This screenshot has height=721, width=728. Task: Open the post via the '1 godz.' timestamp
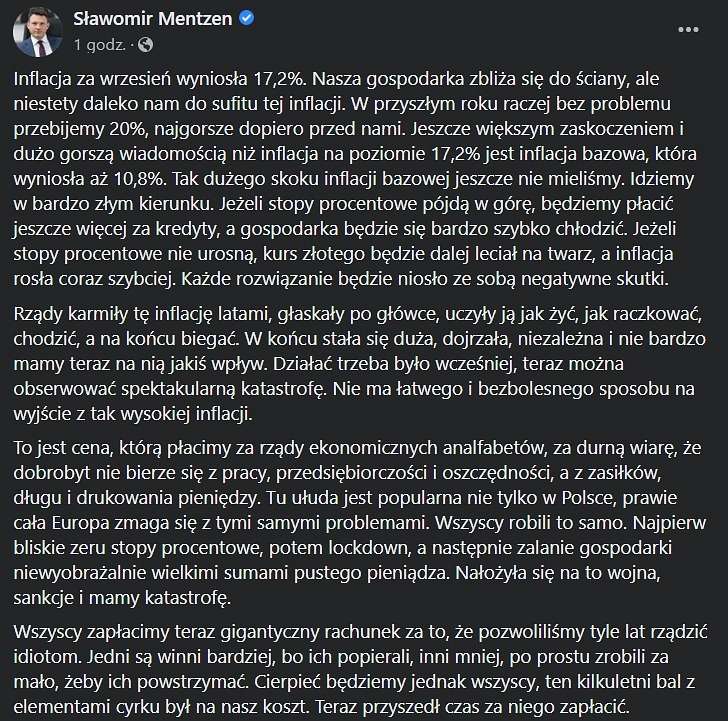click(100, 45)
